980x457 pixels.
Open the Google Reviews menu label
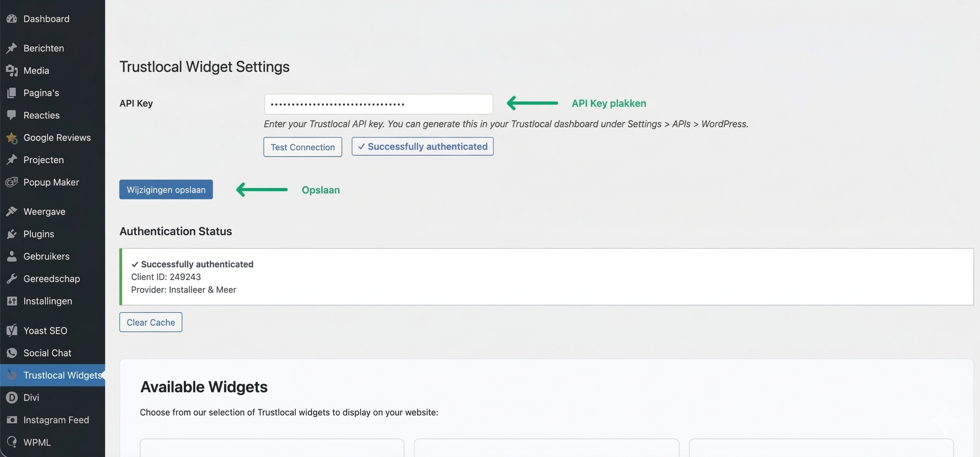(57, 138)
